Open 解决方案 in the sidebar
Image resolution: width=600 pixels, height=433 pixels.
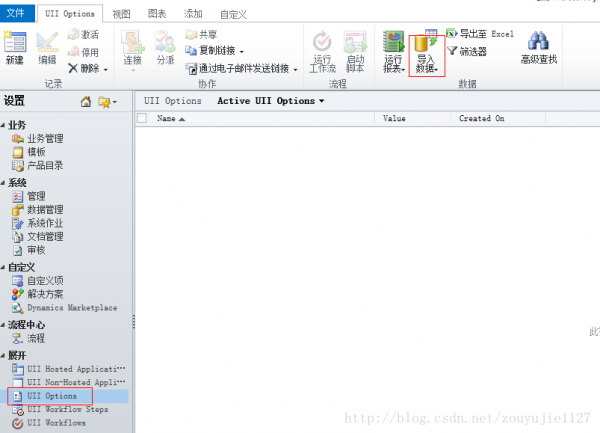click(38, 294)
